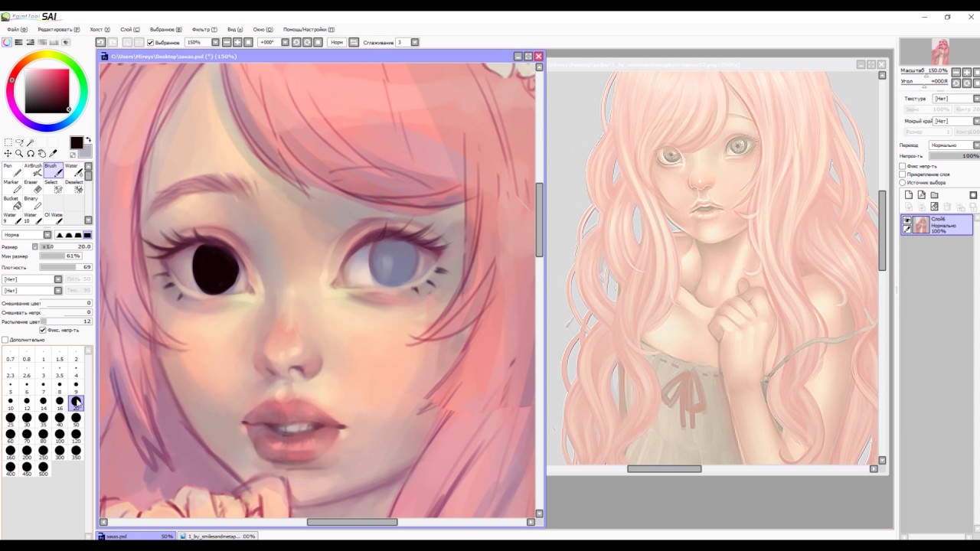Swap foreground and background colors
The width and height of the screenshot is (980, 551).
(88, 140)
